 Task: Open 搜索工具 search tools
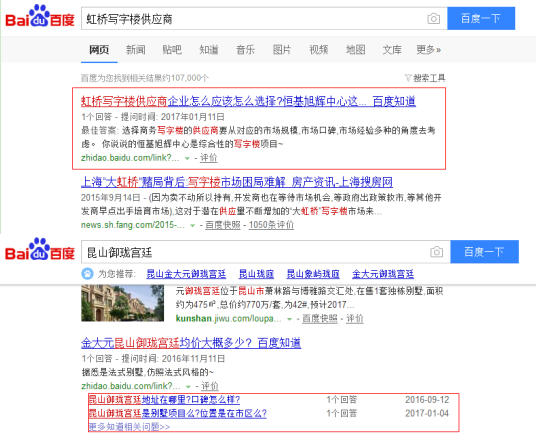coord(429,78)
